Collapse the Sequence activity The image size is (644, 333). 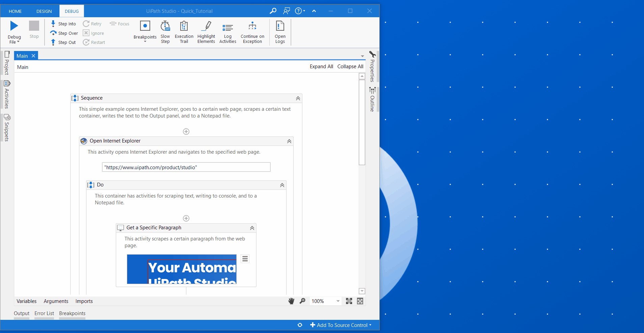coord(298,98)
